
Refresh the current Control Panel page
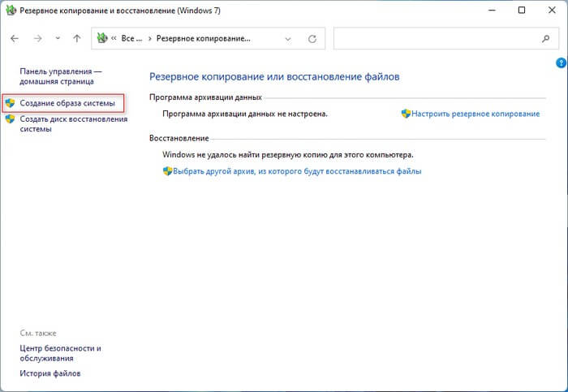click(x=312, y=38)
